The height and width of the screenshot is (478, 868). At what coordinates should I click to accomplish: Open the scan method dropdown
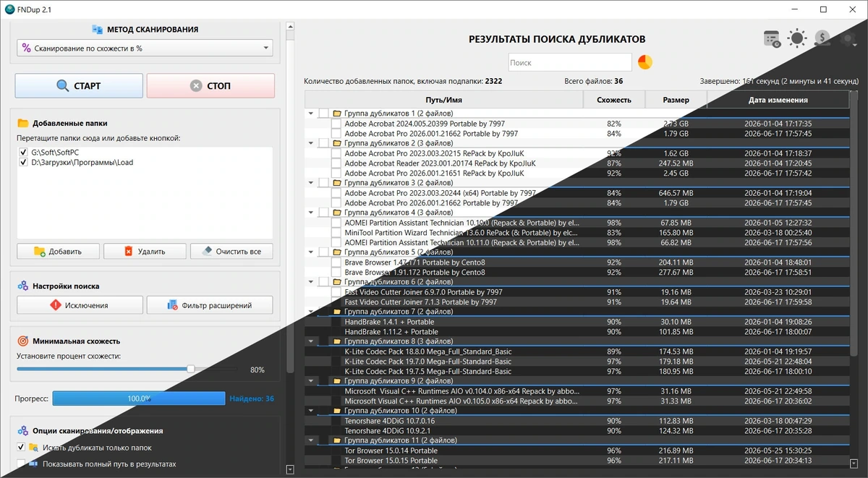click(x=145, y=48)
